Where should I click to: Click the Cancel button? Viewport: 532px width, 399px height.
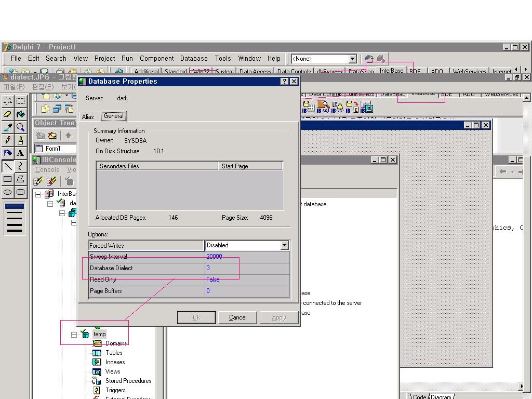pos(237,317)
